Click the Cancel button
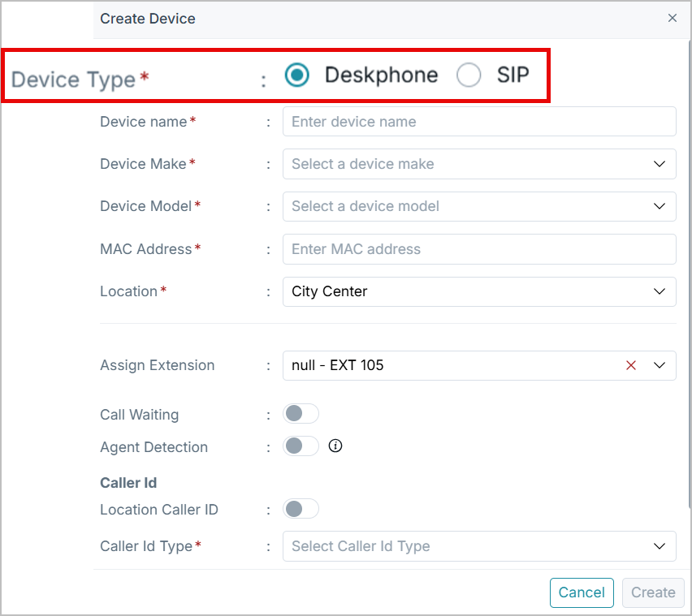692x616 pixels. click(x=582, y=592)
